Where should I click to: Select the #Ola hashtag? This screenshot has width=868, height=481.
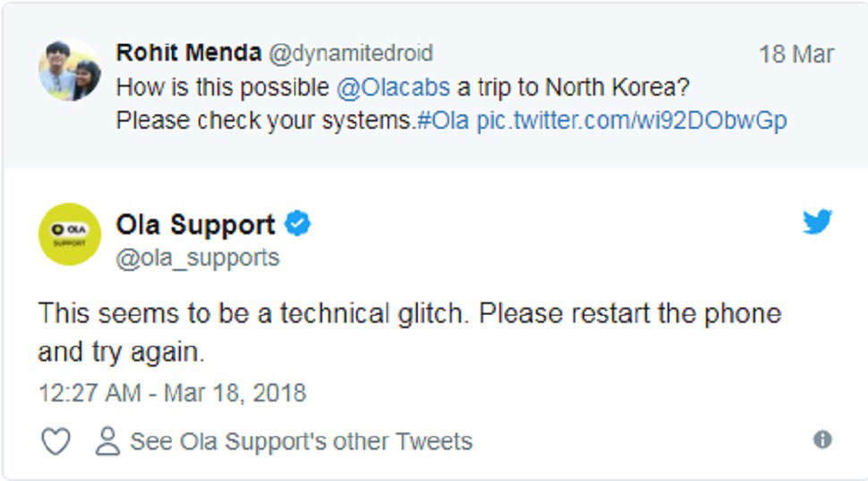[443, 121]
